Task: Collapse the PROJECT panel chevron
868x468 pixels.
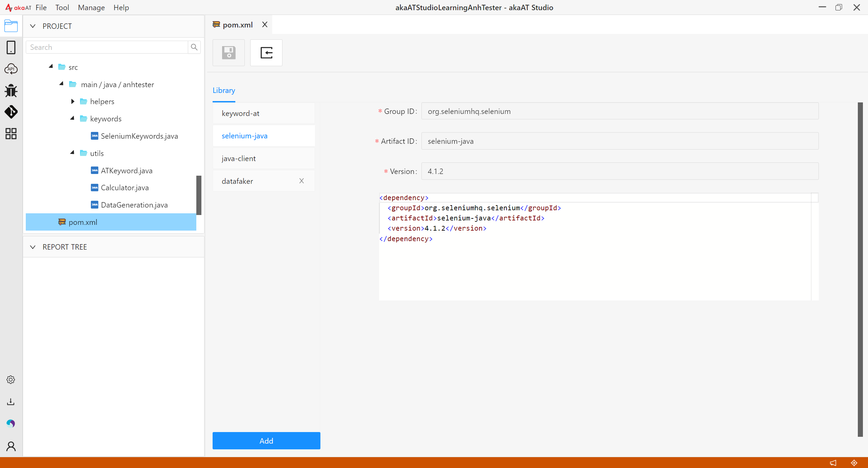Action: coord(33,26)
